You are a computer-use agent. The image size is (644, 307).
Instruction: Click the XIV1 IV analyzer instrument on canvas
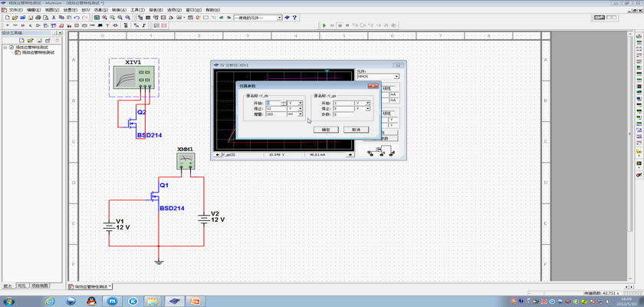coord(134,78)
